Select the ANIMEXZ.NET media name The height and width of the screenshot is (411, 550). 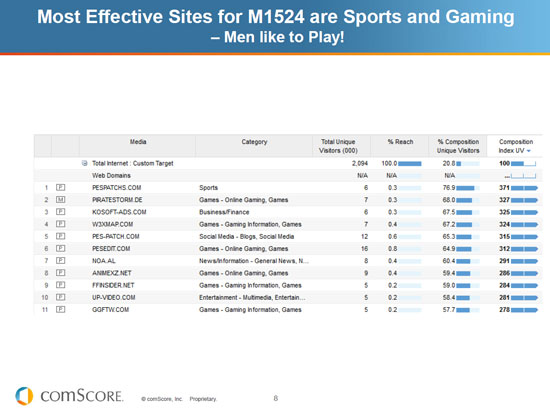pos(112,273)
